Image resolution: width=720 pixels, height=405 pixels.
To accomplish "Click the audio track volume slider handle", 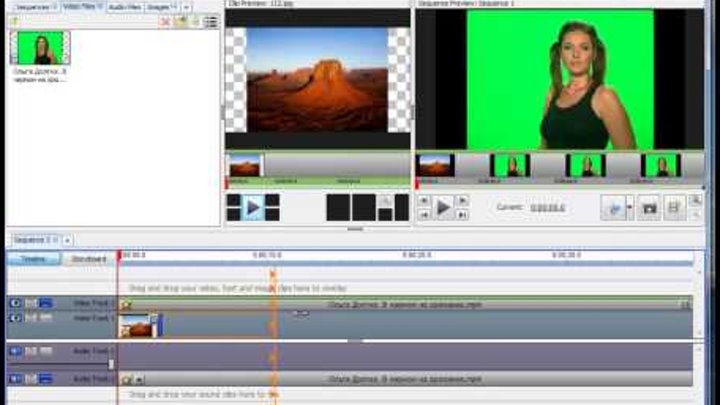I will click(x=111, y=364).
